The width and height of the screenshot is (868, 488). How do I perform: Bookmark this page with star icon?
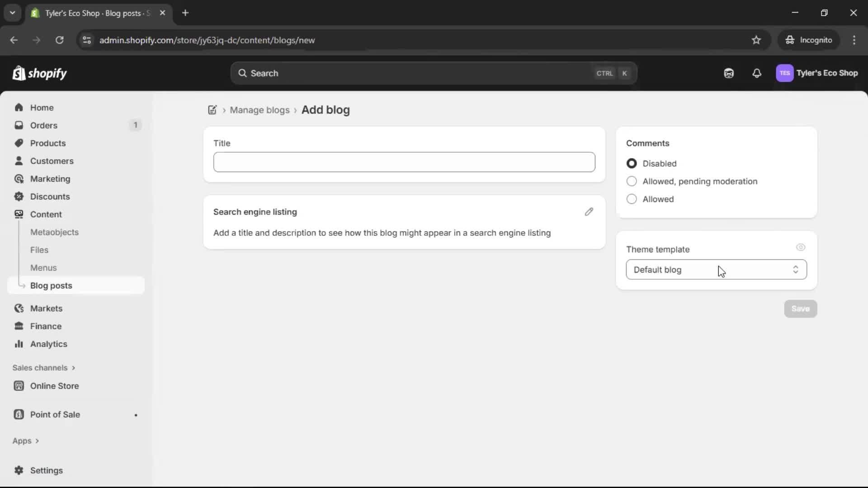coord(756,40)
